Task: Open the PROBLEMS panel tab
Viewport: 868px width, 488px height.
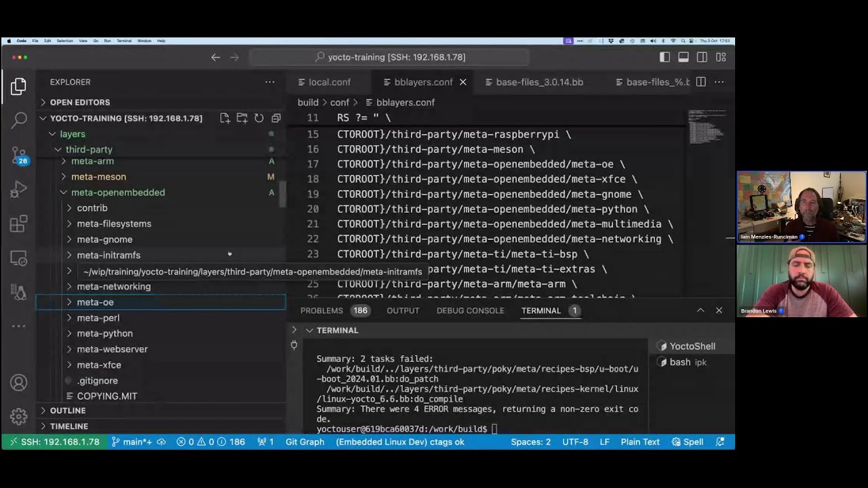Action: [321, 310]
